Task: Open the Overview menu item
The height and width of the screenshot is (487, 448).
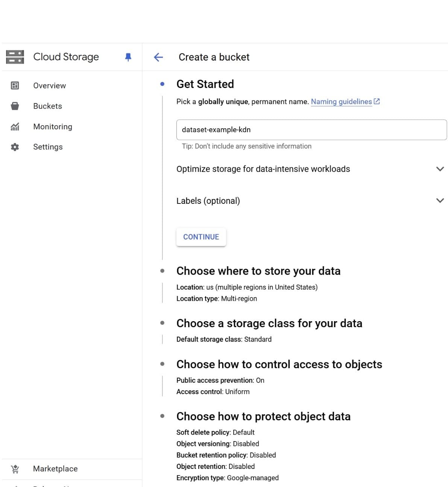Action: click(x=49, y=86)
